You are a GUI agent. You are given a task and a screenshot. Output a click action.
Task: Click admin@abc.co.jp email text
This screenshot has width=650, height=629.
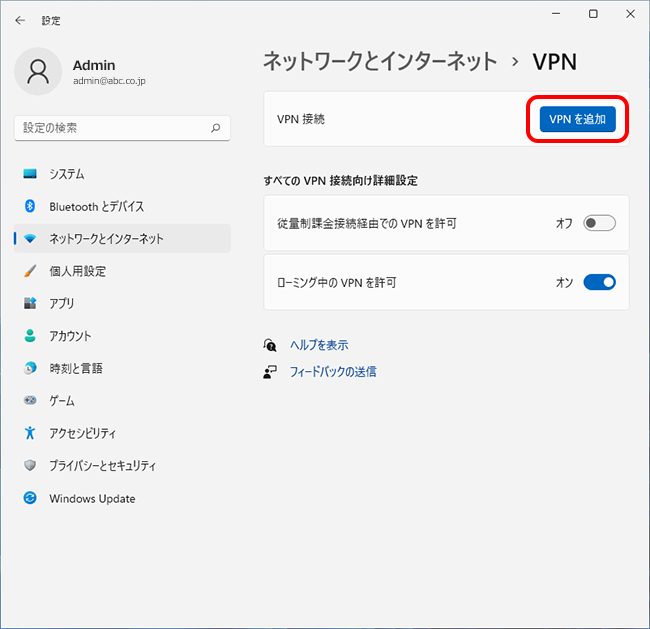pos(109,81)
